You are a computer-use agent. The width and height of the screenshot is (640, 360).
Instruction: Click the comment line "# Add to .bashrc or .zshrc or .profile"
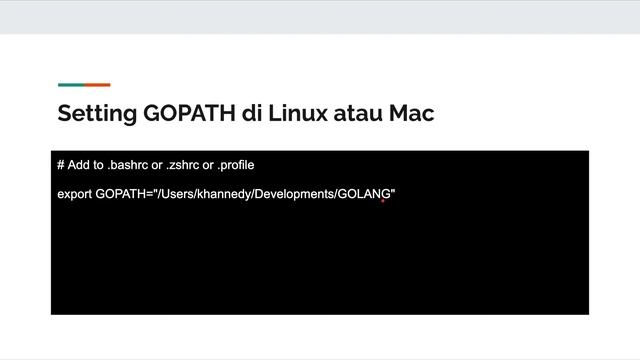[156, 165]
